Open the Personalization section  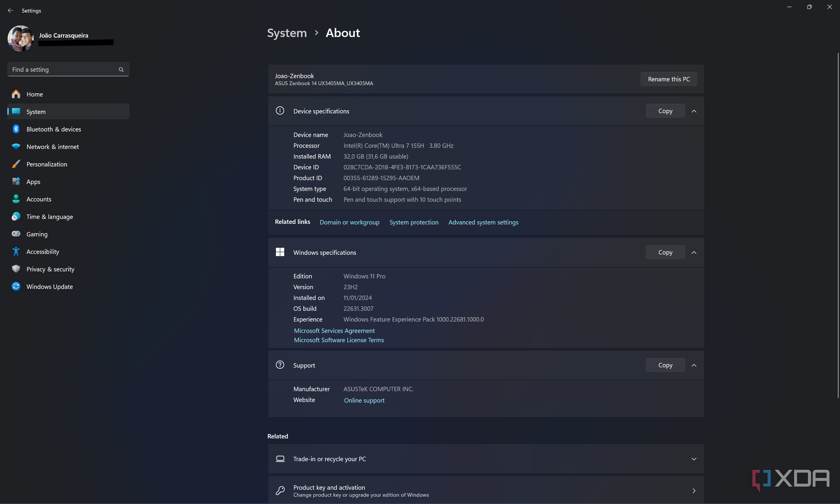47,164
